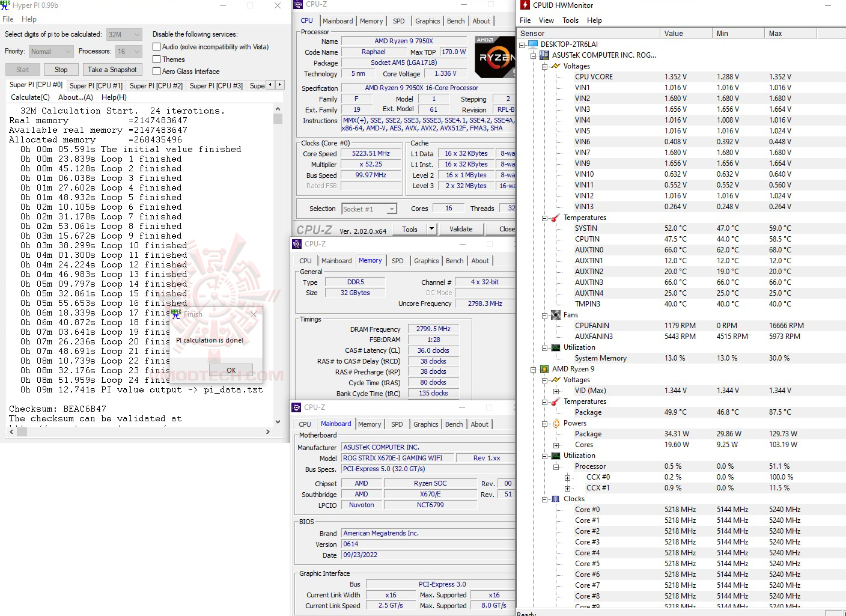
Task: Tick the Themes checkbox
Action: (x=157, y=59)
